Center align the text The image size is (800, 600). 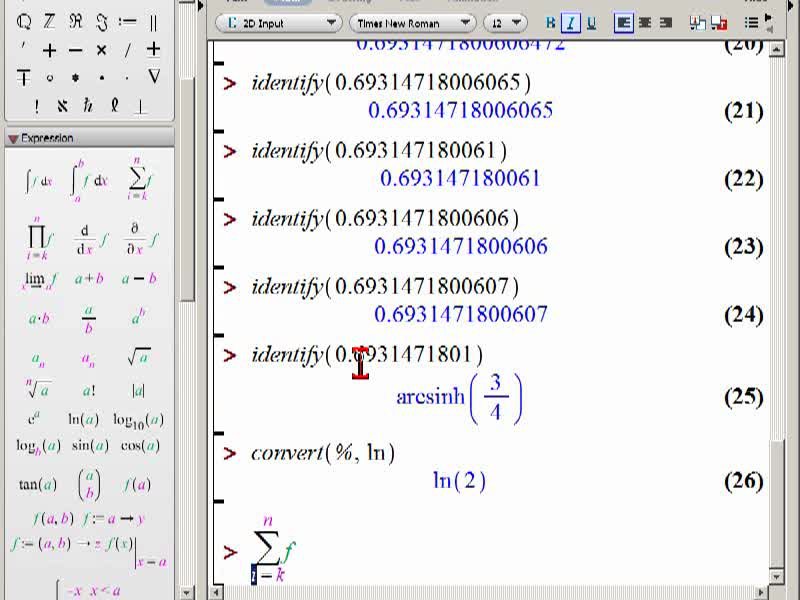click(x=645, y=23)
